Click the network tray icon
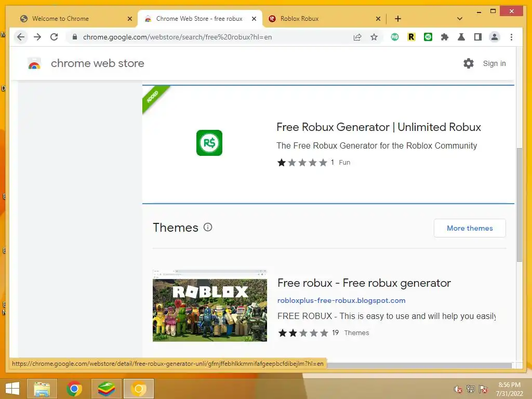Image resolution: width=532 pixels, height=399 pixels. [x=471, y=389]
